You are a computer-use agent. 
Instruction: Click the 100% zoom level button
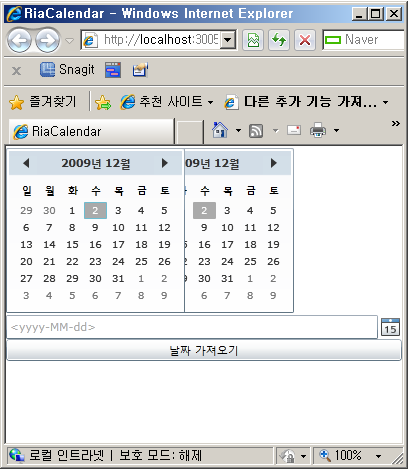(341, 455)
